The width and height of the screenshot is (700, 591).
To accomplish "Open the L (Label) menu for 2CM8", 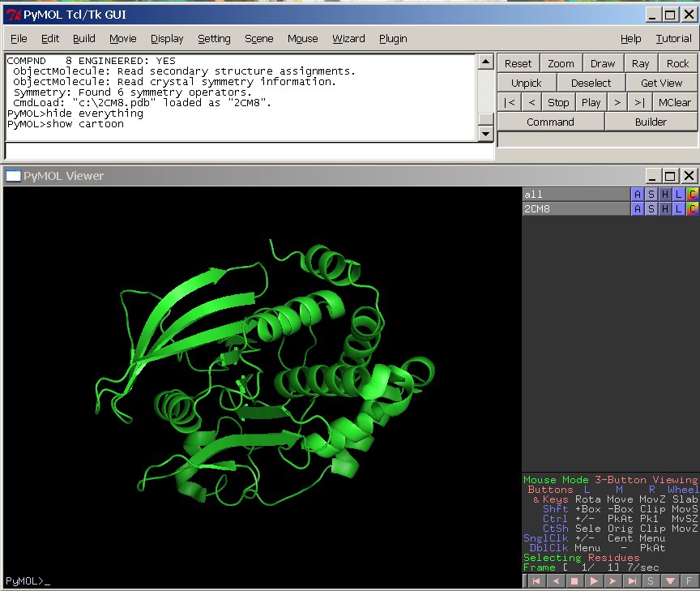I will point(679,208).
